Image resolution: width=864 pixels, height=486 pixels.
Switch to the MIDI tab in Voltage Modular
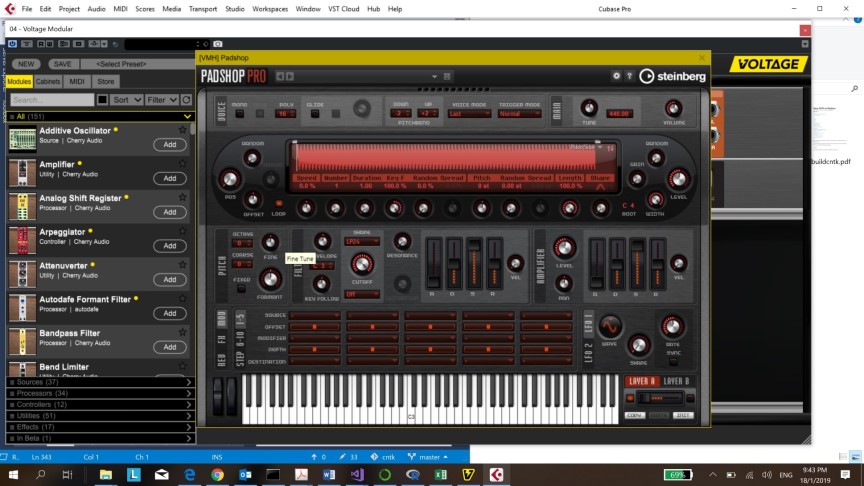click(x=77, y=81)
